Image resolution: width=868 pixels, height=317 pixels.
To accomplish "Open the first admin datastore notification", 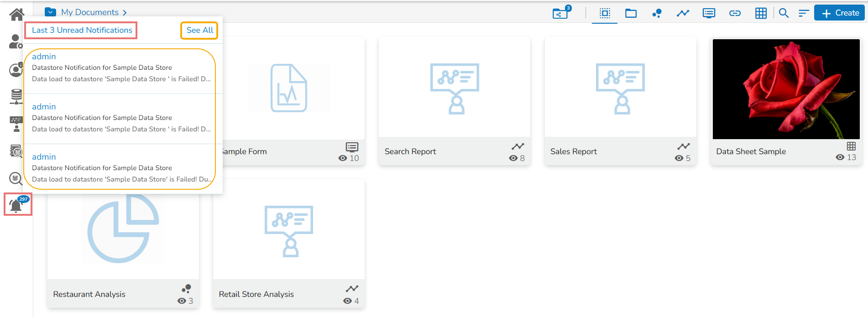I will pos(121,68).
